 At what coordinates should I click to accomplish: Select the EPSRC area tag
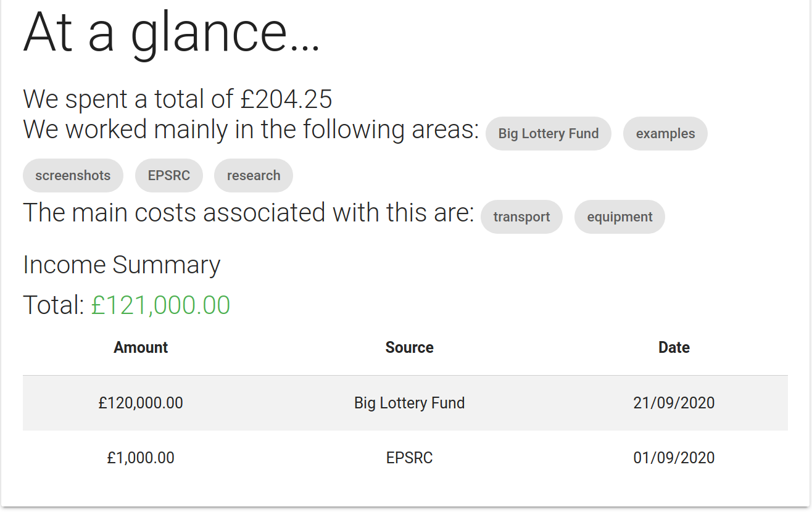[168, 175]
